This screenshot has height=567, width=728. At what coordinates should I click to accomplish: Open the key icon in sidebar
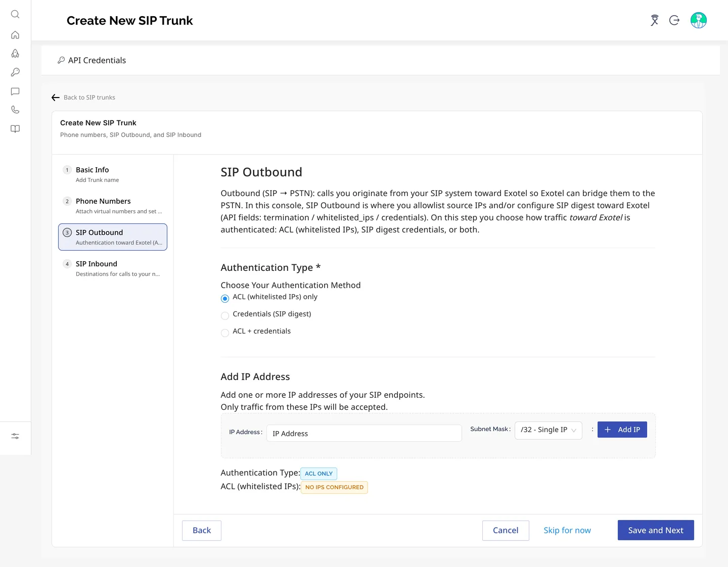tap(15, 72)
